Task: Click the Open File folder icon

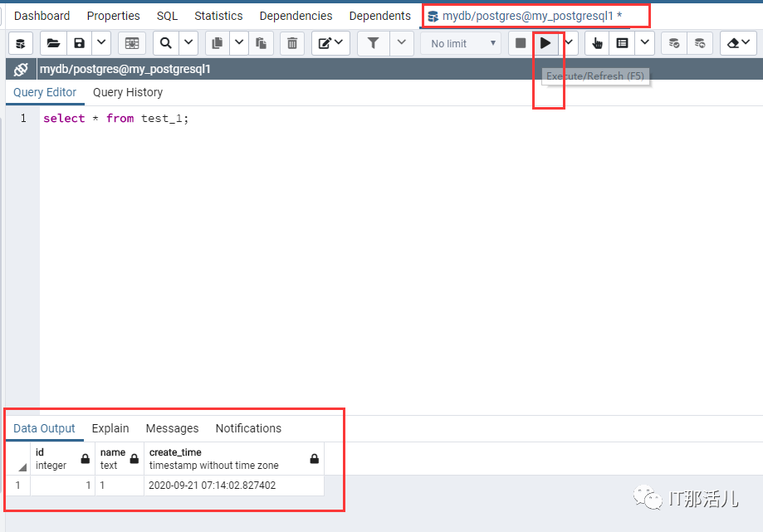Action: [x=53, y=43]
